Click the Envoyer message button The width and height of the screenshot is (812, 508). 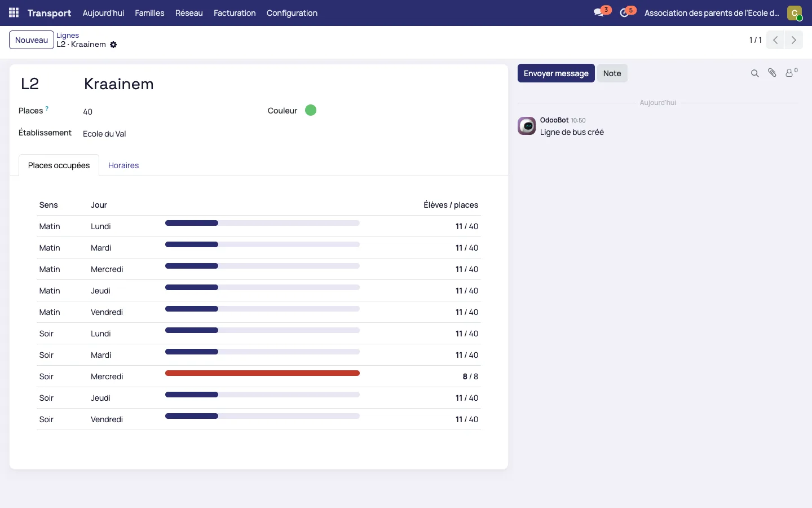[x=556, y=73]
